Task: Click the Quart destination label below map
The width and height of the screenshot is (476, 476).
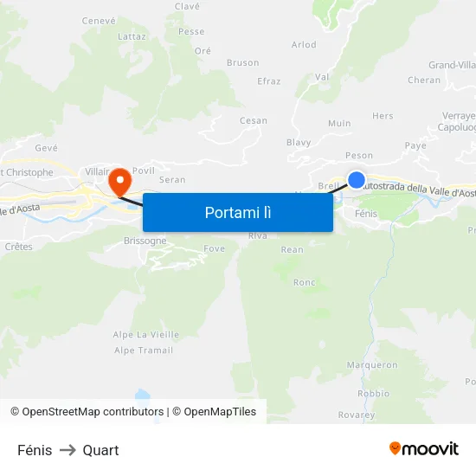Action: click(100, 450)
